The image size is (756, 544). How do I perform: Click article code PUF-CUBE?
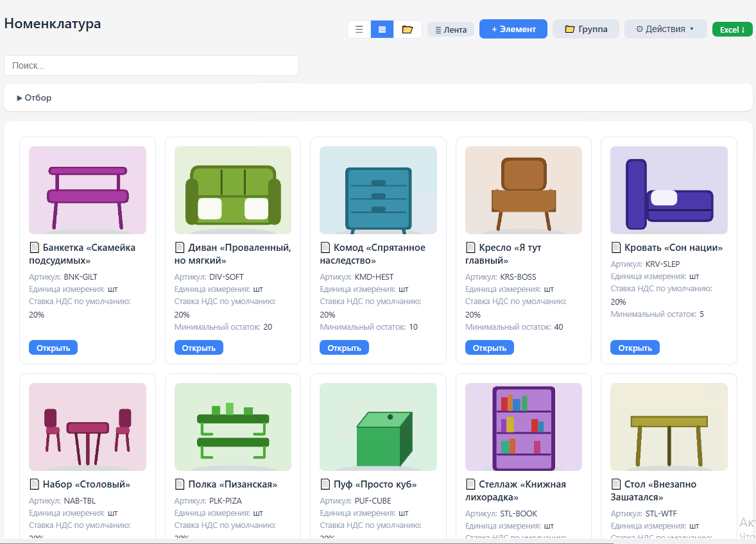click(x=373, y=501)
